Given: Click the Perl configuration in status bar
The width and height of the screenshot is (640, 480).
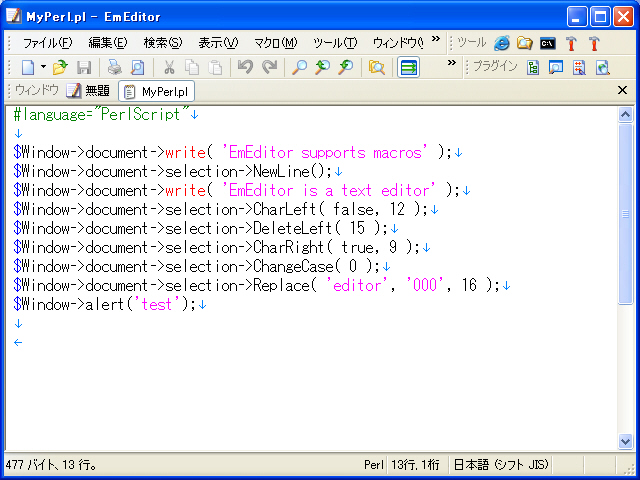Looking at the screenshot, I should tap(373, 464).
